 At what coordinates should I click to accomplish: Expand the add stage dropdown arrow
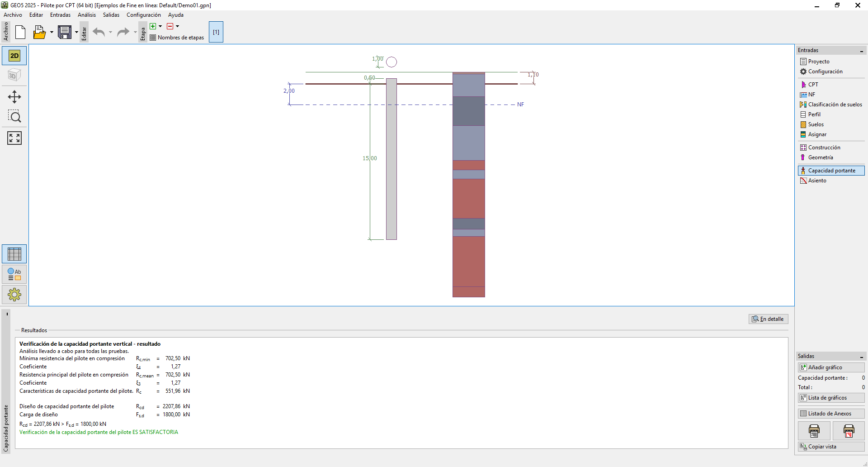[x=160, y=26]
